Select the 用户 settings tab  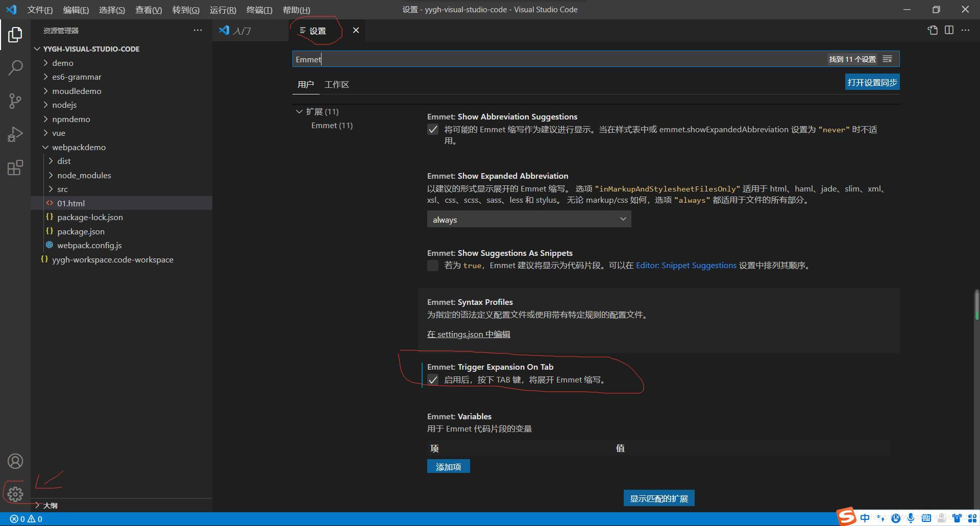(306, 84)
